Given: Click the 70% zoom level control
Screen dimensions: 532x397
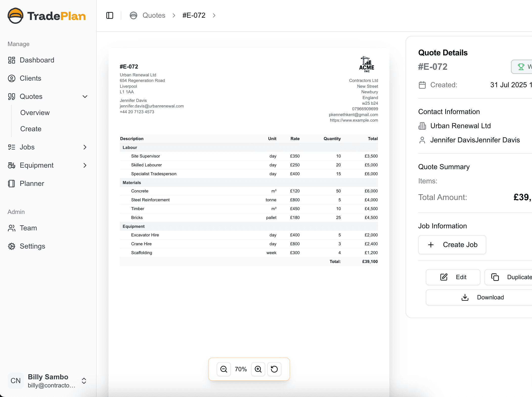Looking at the screenshot, I should point(241,369).
